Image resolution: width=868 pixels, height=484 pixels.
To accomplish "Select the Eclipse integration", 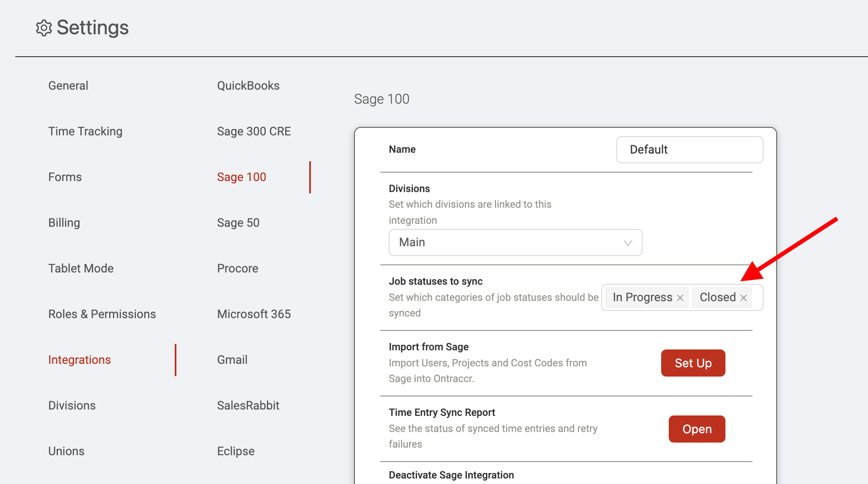I will click(236, 451).
